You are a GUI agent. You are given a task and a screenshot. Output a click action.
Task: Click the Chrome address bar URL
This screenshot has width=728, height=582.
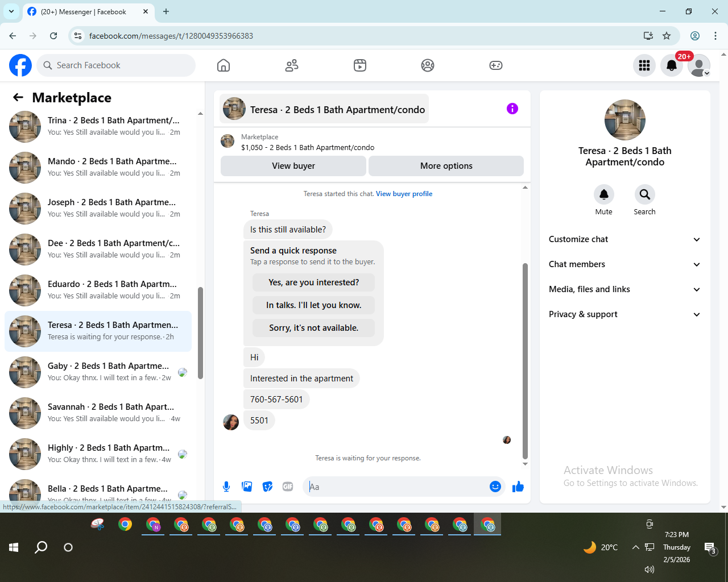(x=171, y=36)
